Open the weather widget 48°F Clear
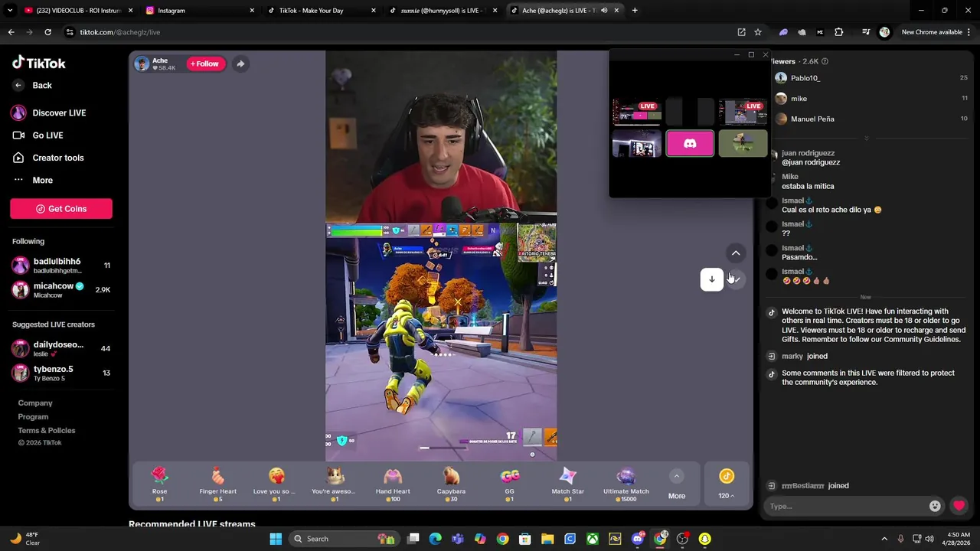 tap(24, 539)
